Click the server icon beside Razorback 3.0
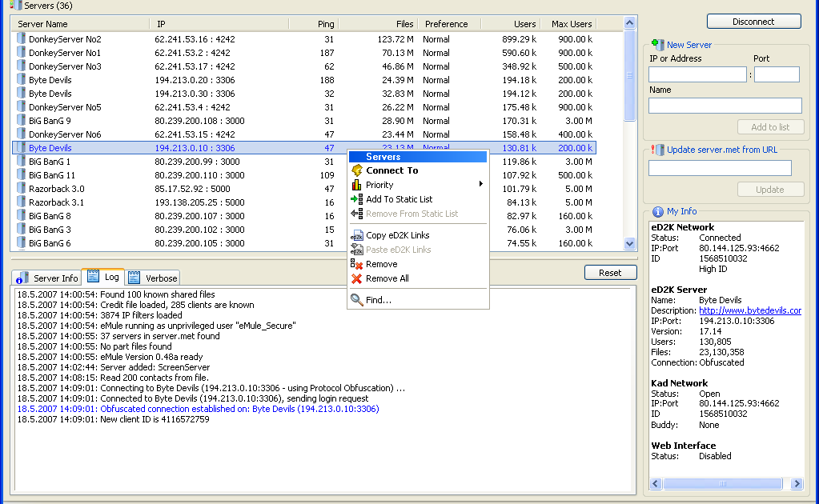819x504 pixels. click(x=21, y=188)
